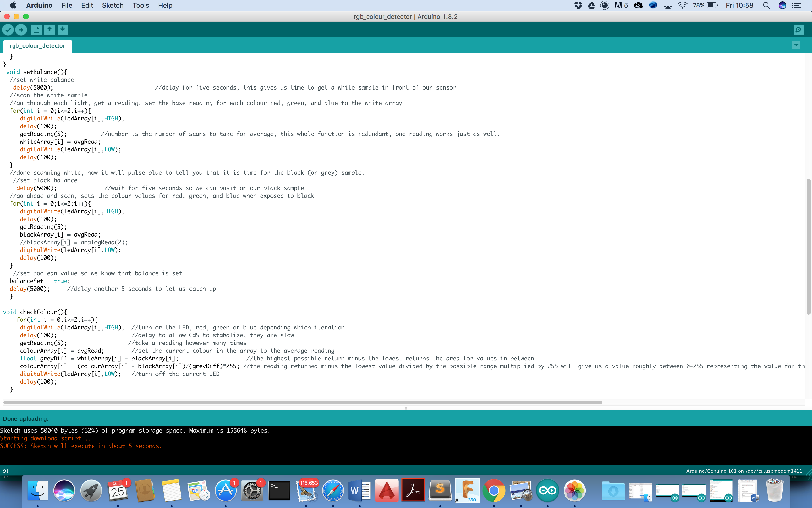Click the 'Done uploading.' status message

pyautogui.click(x=26, y=419)
